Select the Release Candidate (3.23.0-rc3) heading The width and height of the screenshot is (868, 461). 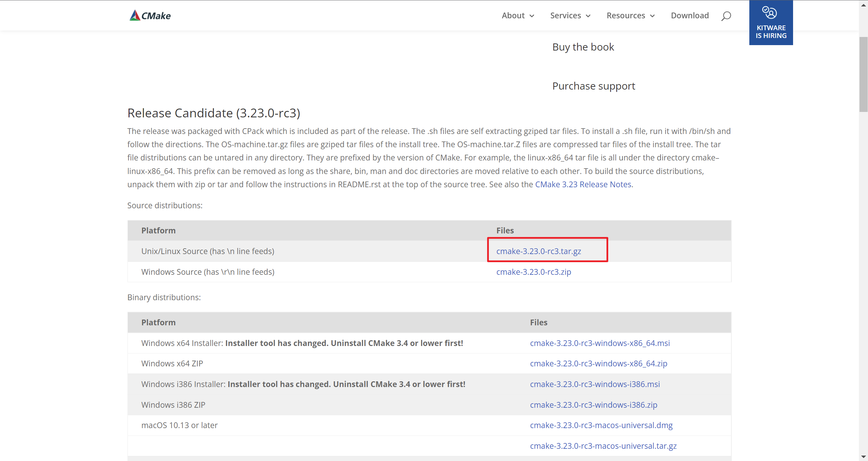click(x=214, y=113)
